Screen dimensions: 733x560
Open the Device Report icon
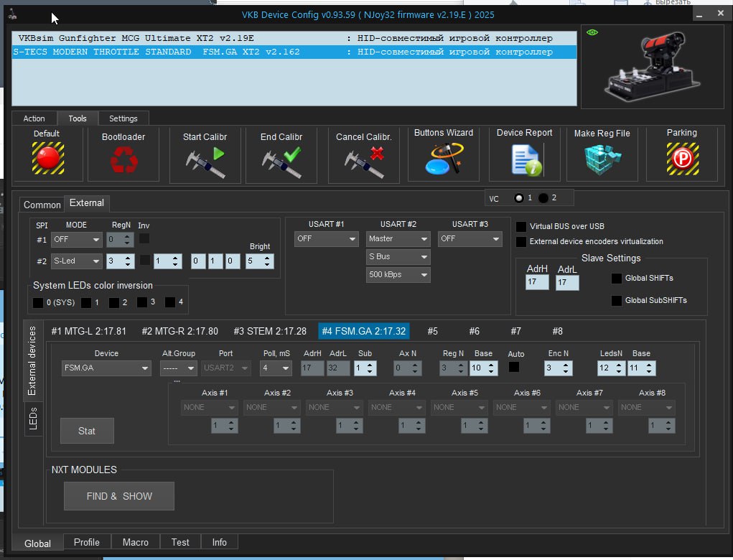(525, 159)
